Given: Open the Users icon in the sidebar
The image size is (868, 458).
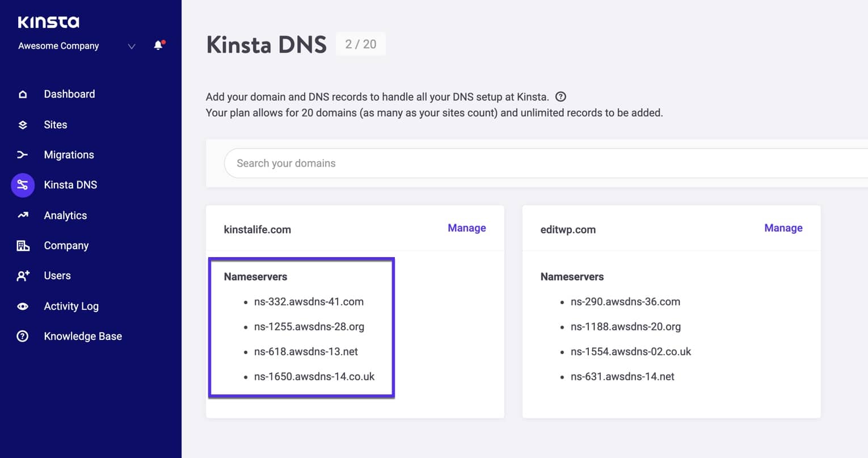Looking at the screenshot, I should [23, 275].
